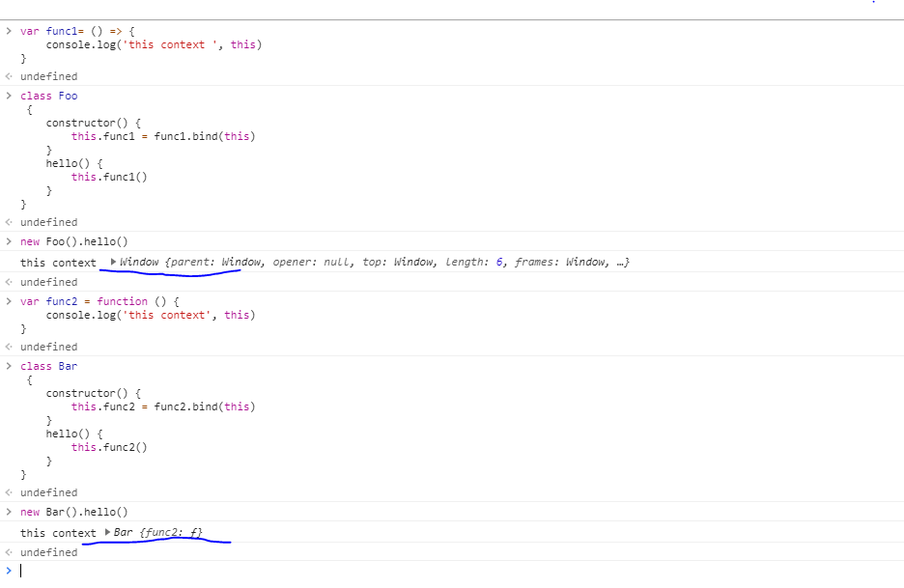
Task: Click the return arrow below new Foo().hello()
Action: pyautogui.click(x=9, y=281)
